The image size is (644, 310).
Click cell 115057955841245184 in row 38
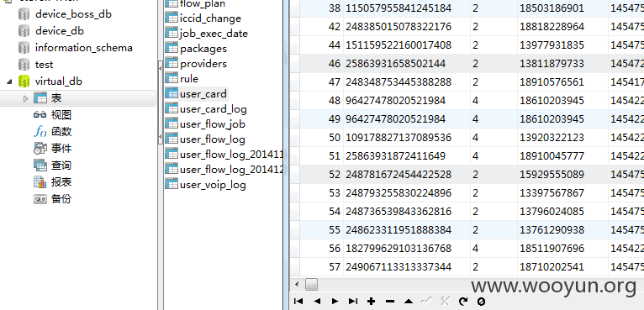(x=407, y=8)
